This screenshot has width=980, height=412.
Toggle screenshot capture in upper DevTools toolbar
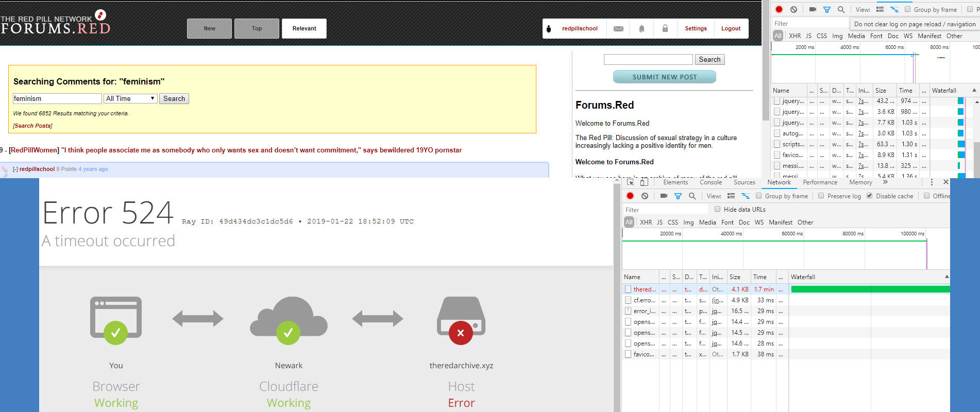tap(813, 9)
